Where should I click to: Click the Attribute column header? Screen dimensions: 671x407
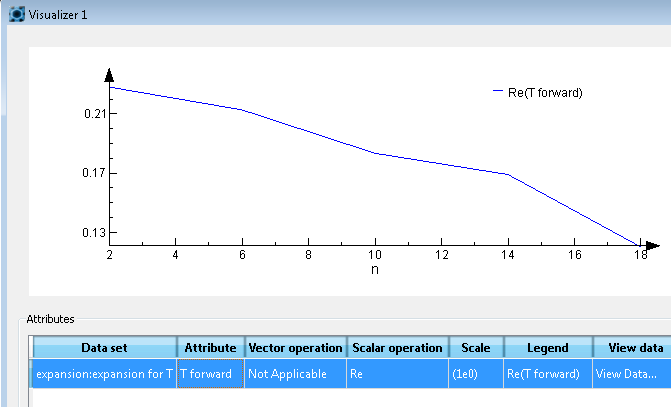click(x=210, y=348)
